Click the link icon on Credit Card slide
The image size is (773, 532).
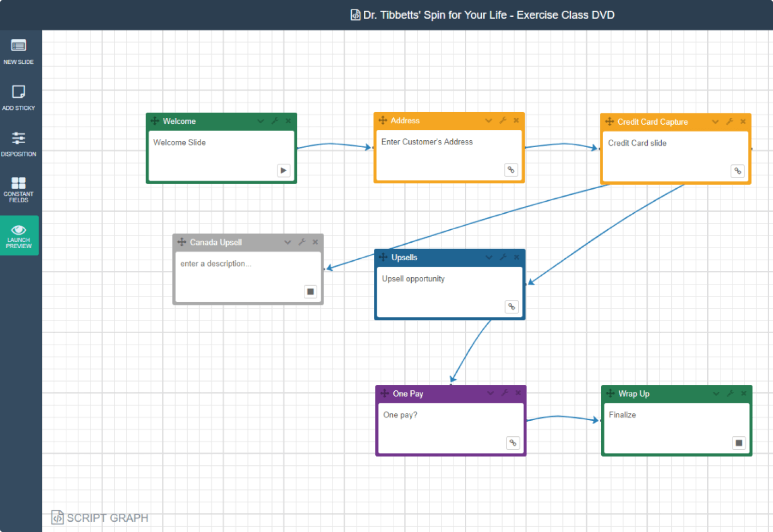(x=737, y=171)
